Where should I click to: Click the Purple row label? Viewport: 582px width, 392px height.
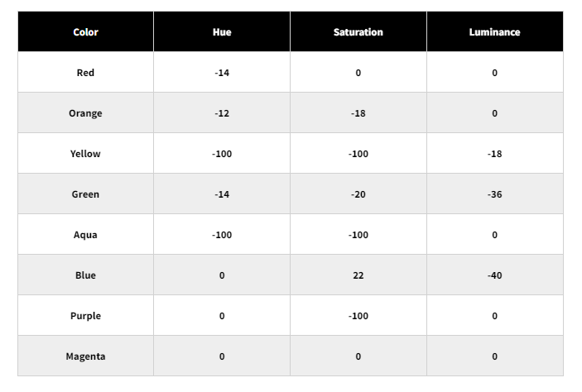click(x=85, y=316)
